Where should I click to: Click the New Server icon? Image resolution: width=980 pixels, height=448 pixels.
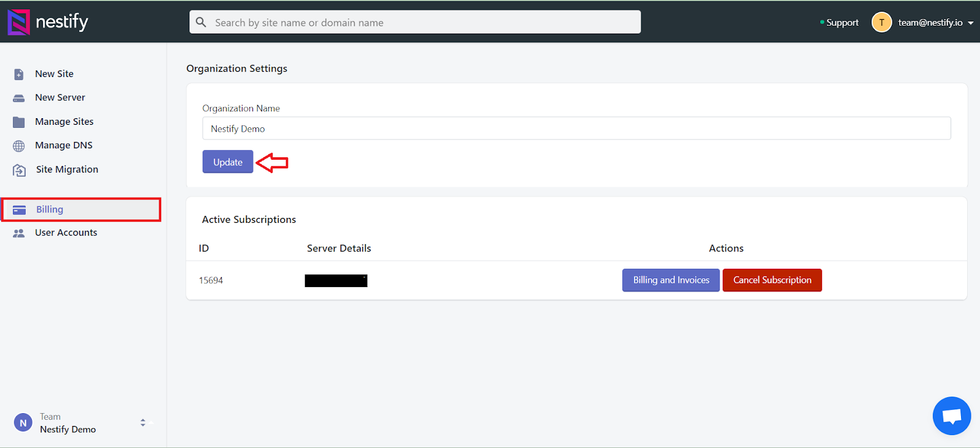pyautogui.click(x=19, y=98)
